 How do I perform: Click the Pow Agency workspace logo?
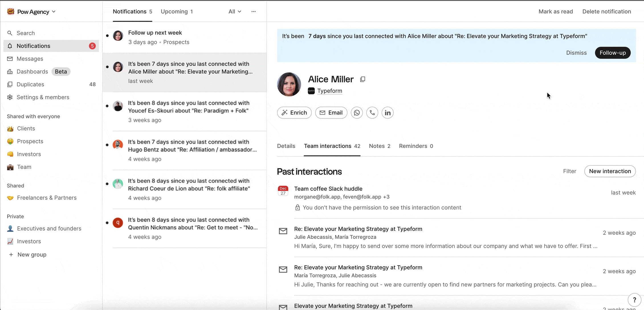[x=11, y=11]
